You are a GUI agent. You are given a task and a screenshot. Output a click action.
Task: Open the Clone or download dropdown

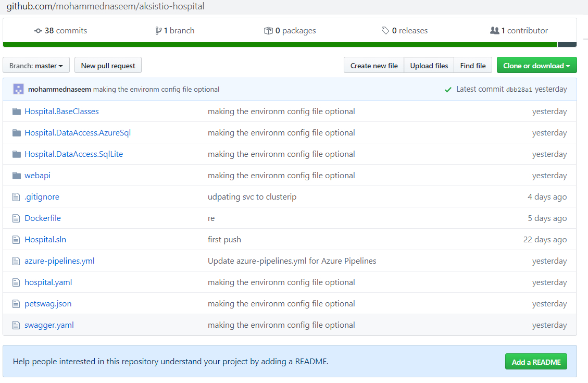536,65
